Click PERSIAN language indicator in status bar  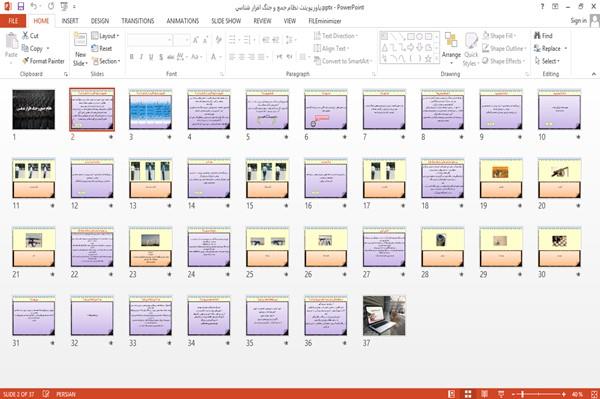pos(66,394)
